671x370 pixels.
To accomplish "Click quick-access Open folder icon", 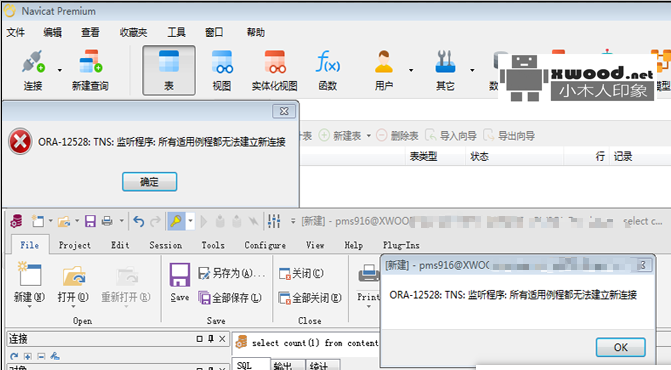I will click(x=64, y=221).
